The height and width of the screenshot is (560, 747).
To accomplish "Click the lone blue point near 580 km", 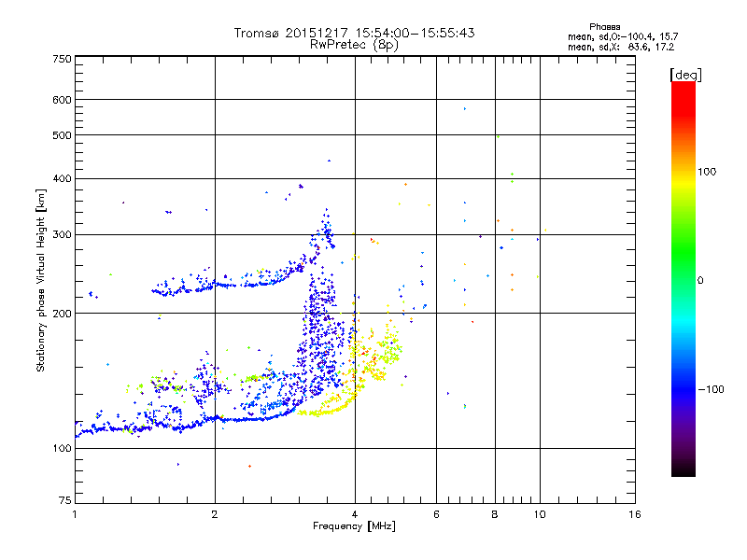I will point(464,109).
